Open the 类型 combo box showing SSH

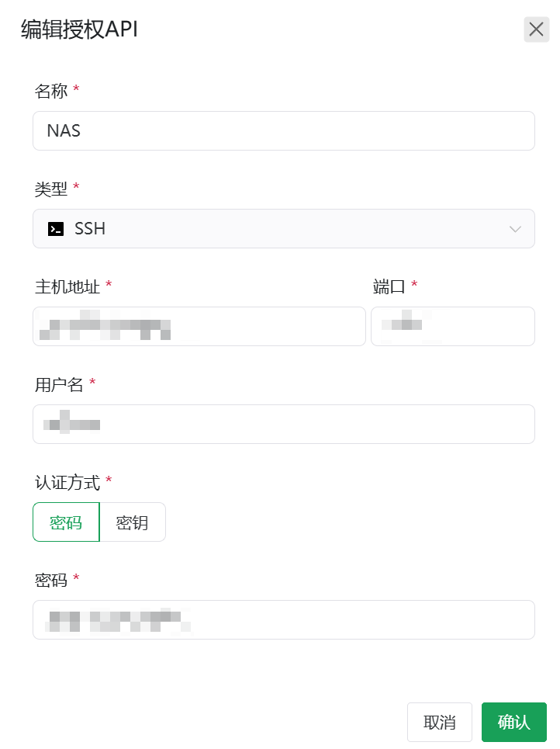click(x=283, y=229)
